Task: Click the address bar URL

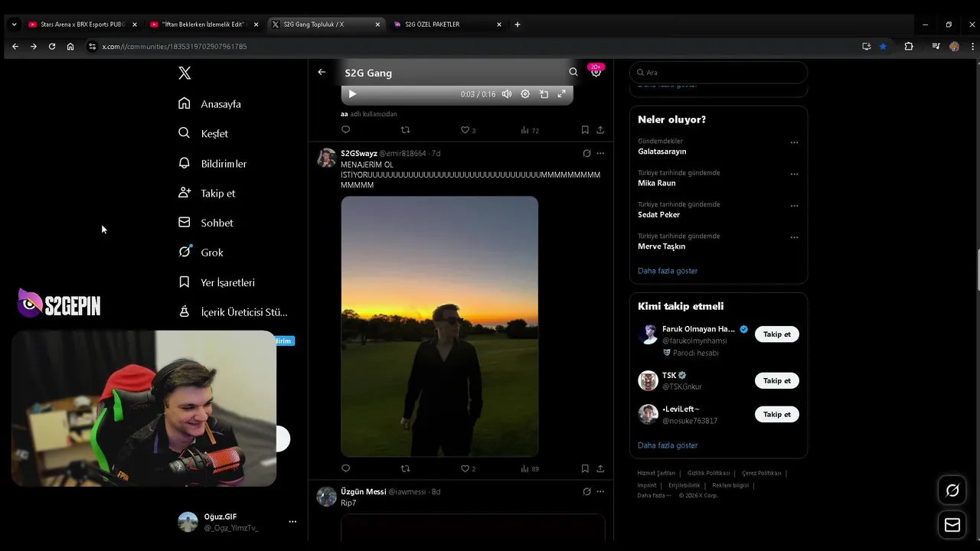Action: coord(175,47)
